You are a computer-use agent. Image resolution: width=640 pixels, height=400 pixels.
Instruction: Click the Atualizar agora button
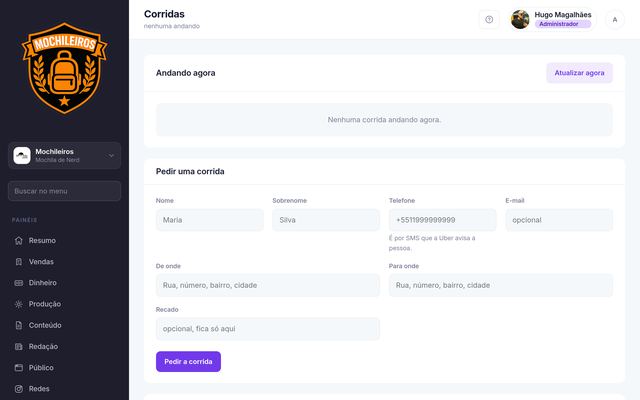coord(579,73)
